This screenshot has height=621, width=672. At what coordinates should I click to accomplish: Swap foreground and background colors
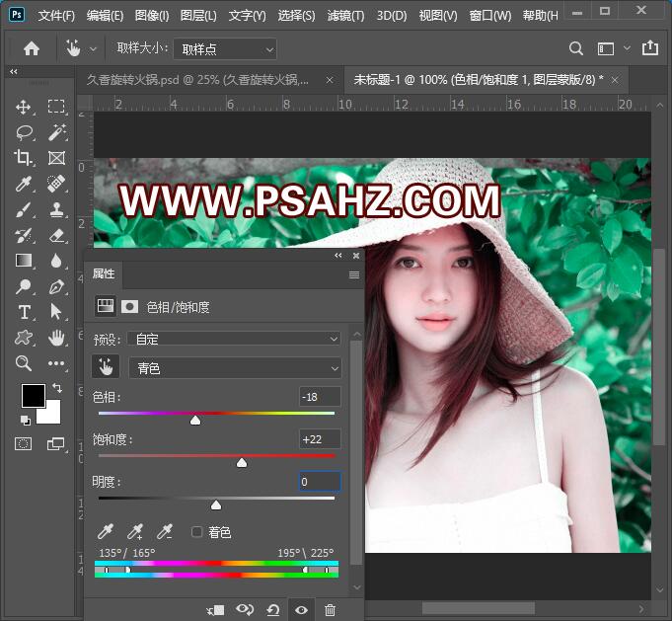pos(57,388)
